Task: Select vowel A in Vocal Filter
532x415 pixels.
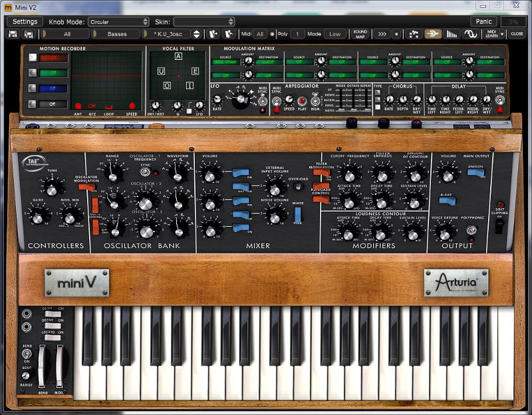Action: pos(178,57)
